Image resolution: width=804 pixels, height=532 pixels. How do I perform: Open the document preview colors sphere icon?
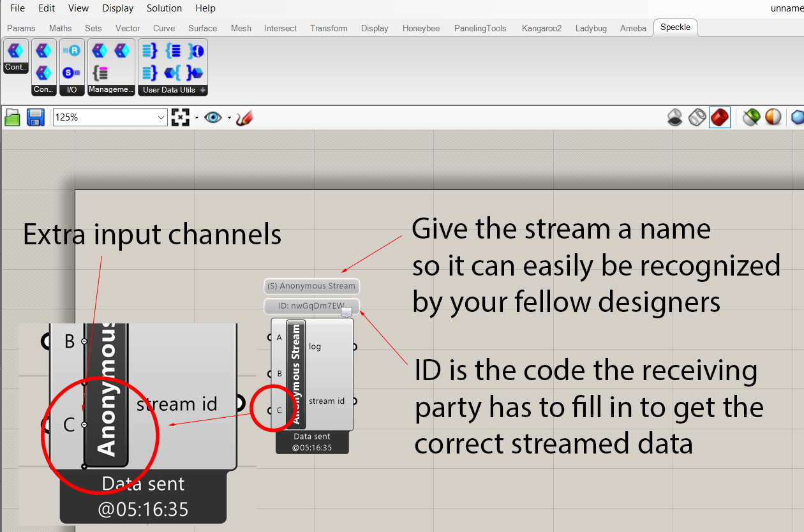(773, 117)
